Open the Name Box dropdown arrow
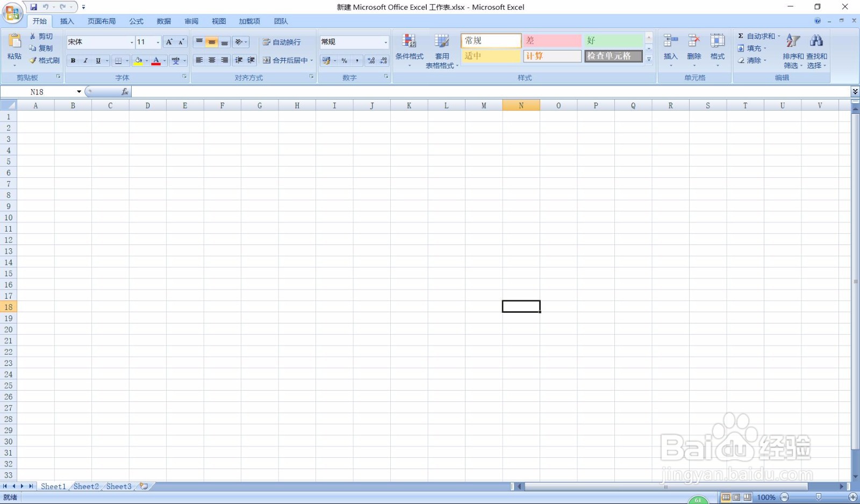The image size is (860, 504). (79, 92)
